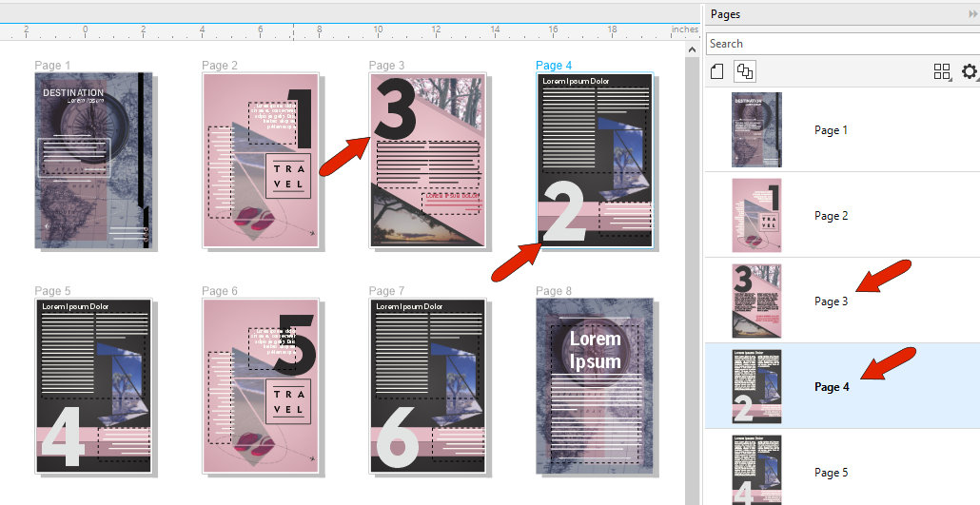Select Page 2 thumbnail in Pages docker
This screenshot has height=505, width=980.
pyautogui.click(x=756, y=215)
